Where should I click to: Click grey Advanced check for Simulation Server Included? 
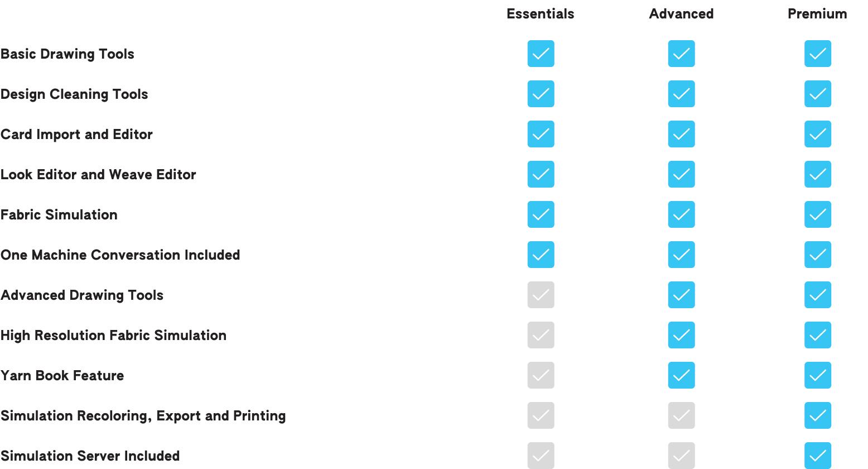tap(681, 456)
